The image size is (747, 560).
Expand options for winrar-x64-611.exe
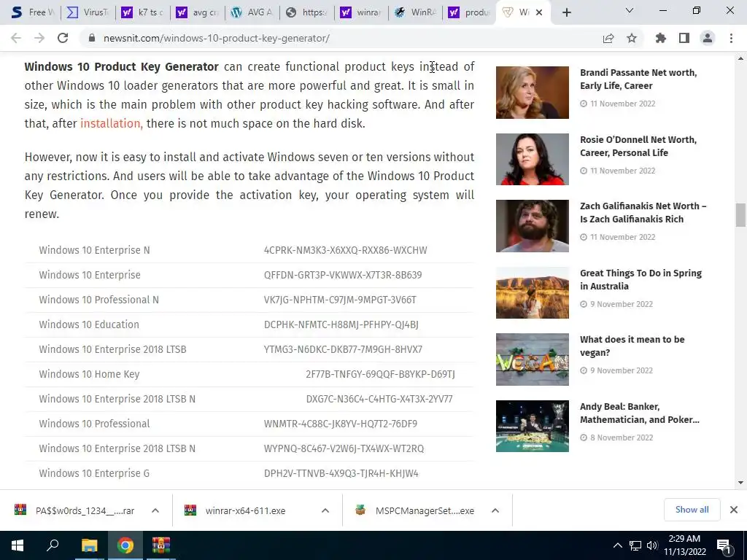325,510
